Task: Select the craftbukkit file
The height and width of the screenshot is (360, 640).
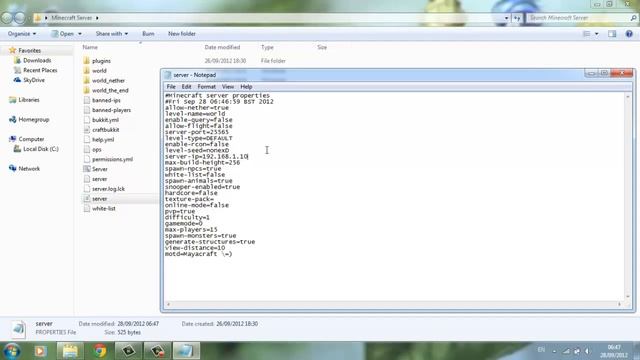Action: pos(105,129)
